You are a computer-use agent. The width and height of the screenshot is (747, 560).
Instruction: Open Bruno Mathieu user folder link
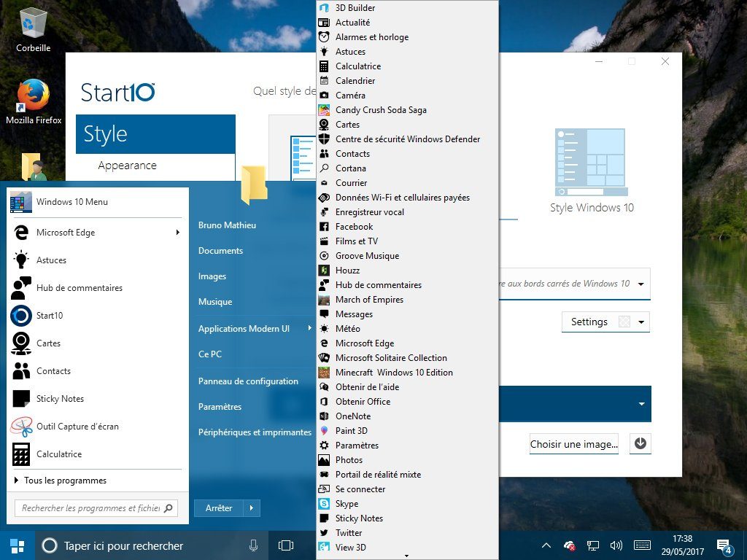[228, 225]
